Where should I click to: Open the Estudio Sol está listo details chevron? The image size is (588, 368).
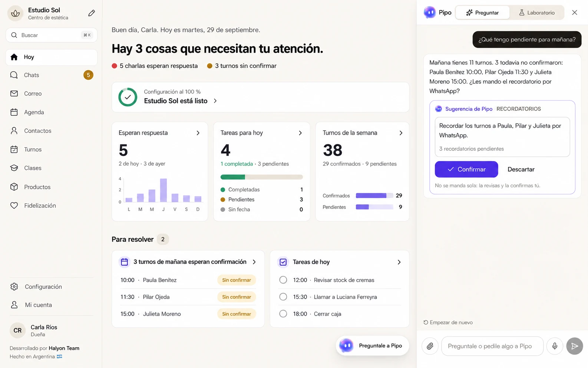pos(215,101)
